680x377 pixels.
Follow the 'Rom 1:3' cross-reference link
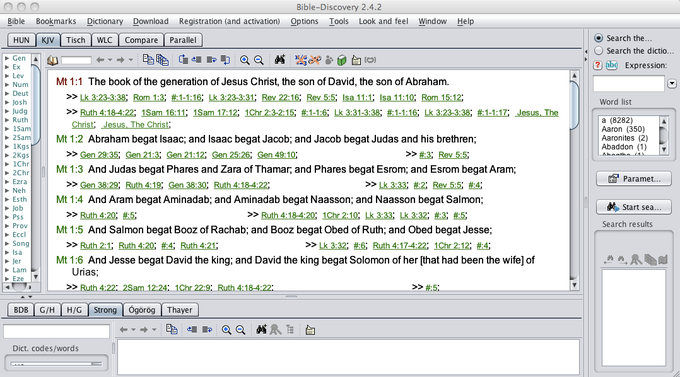pos(149,98)
